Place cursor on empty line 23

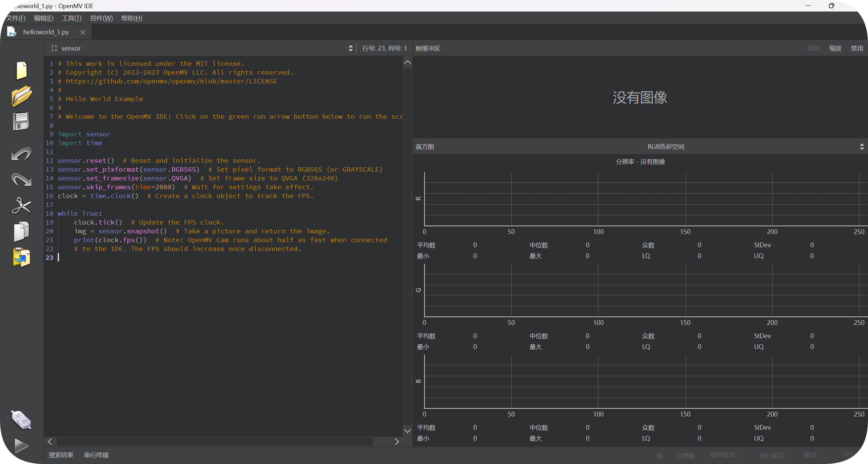(224, 257)
